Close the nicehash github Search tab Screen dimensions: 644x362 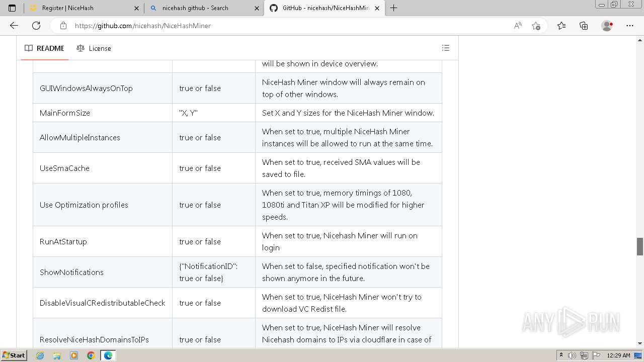pos(257,8)
